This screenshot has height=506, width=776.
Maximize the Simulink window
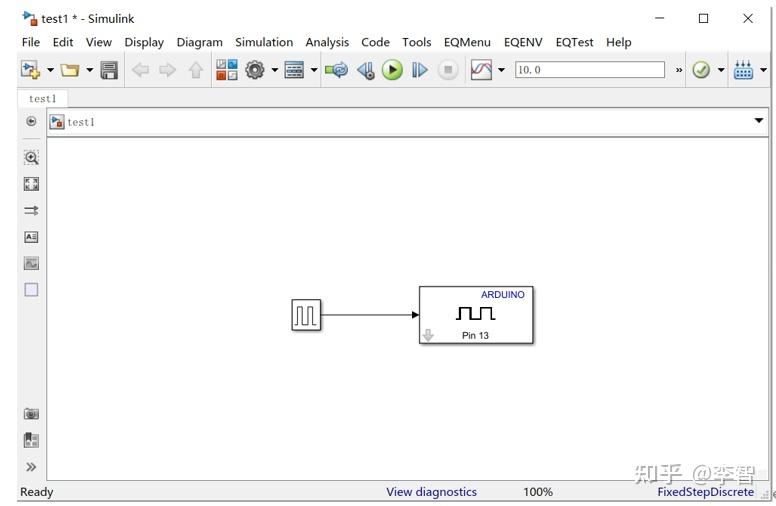[x=703, y=18]
